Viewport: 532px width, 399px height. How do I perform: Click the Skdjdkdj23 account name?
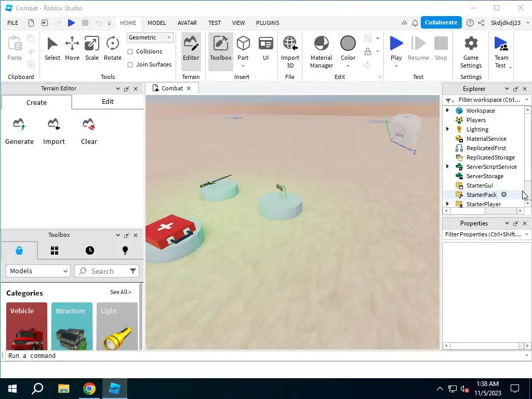tap(506, 23)
